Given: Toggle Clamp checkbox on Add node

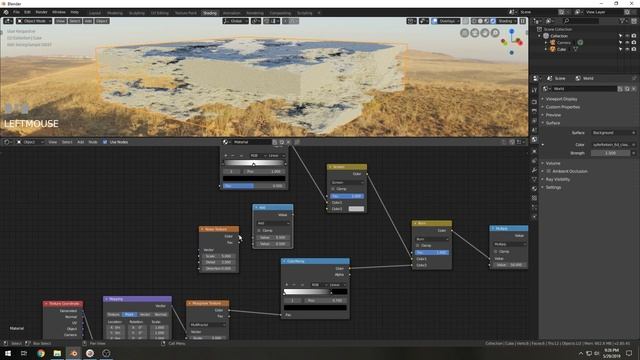Looking at the screenshot, I should coord(259,231).
